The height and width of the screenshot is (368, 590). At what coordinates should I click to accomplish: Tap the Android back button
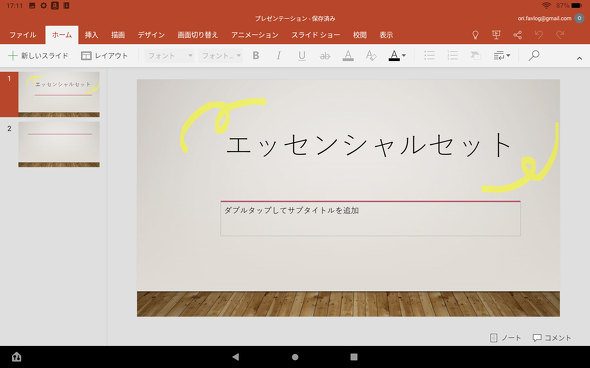coord(236,357)
